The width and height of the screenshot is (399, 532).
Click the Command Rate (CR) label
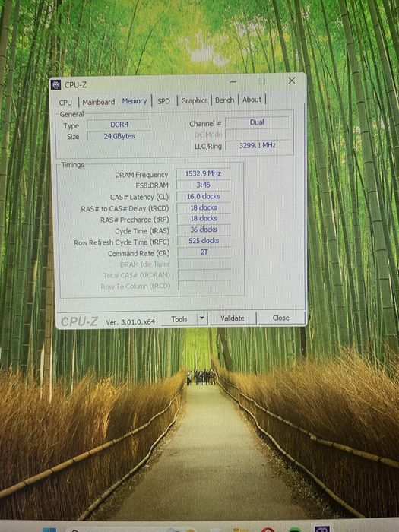pyautogui.click(x=138, y=254)
